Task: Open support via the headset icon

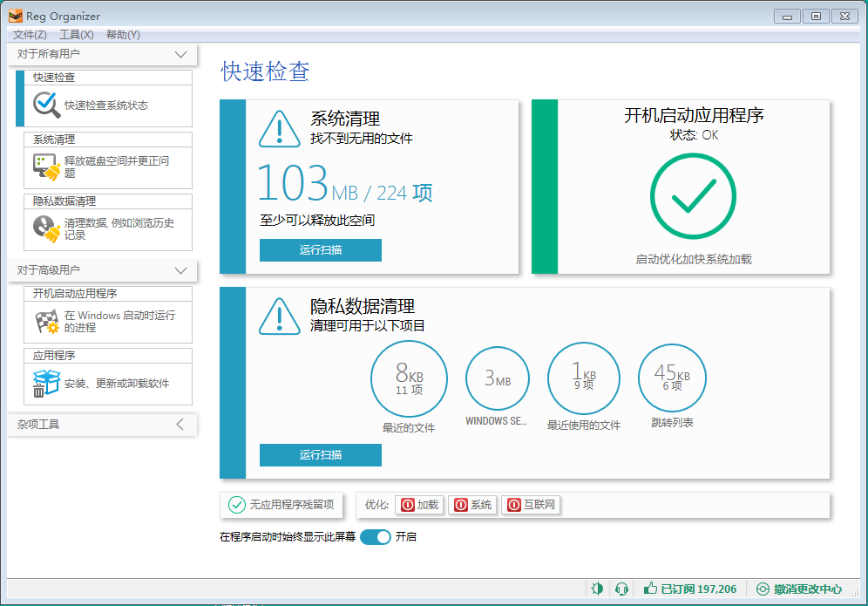Action: [x=621, y=589]
